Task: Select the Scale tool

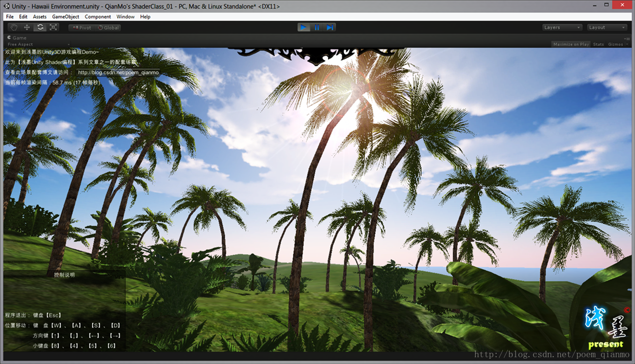Action: pyautogui.click(x=53, y=27)
